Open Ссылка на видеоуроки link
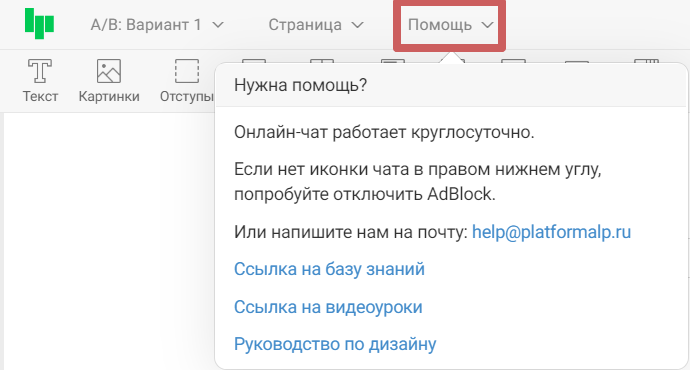The image size is (690, 370). [328, 307]
